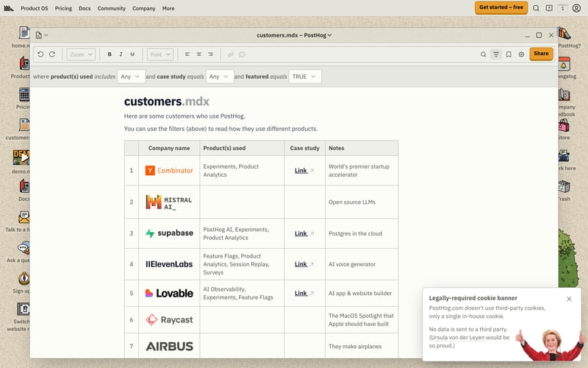Click the 'Postgres in the cloud' note
The image size is (588, 368).
355,233
